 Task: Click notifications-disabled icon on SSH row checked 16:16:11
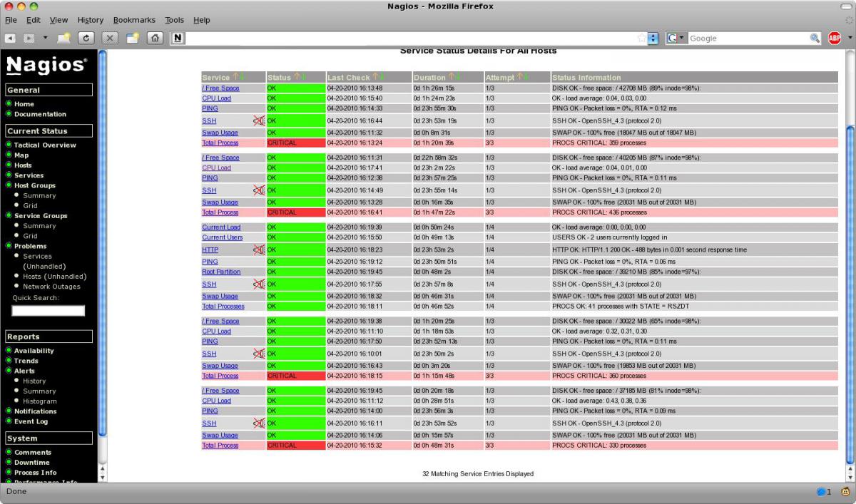(259, 423)
